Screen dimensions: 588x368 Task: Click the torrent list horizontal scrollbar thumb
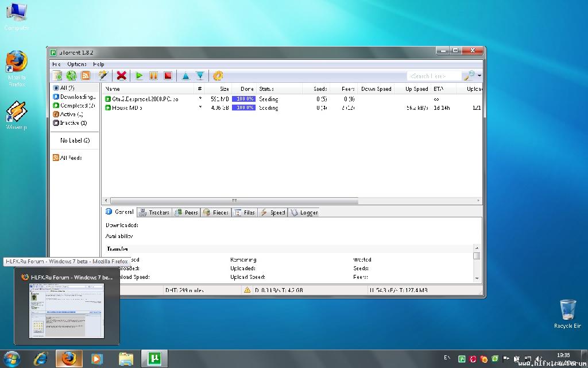[x=234, y=201]
